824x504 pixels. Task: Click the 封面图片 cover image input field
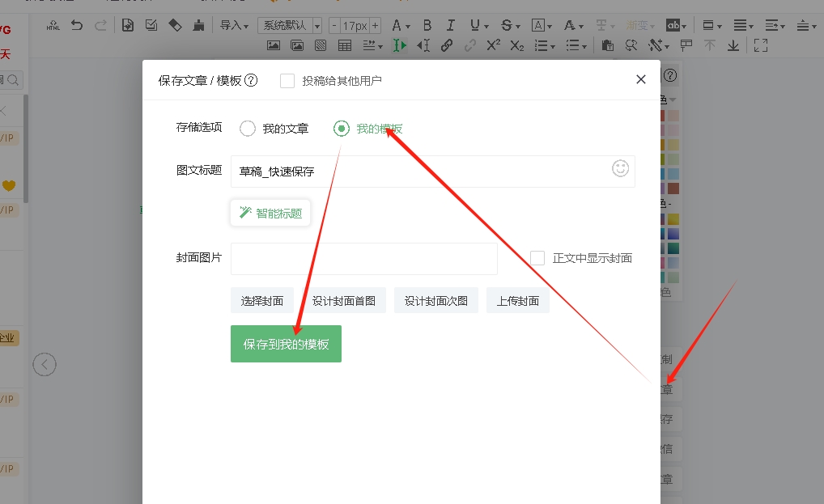363,259
